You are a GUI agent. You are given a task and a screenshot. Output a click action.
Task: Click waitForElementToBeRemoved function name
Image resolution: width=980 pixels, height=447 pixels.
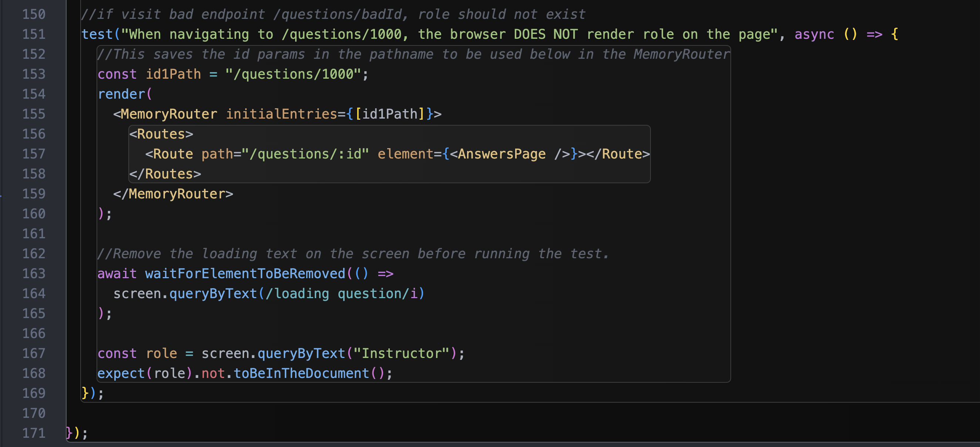[x=245, y=273]
